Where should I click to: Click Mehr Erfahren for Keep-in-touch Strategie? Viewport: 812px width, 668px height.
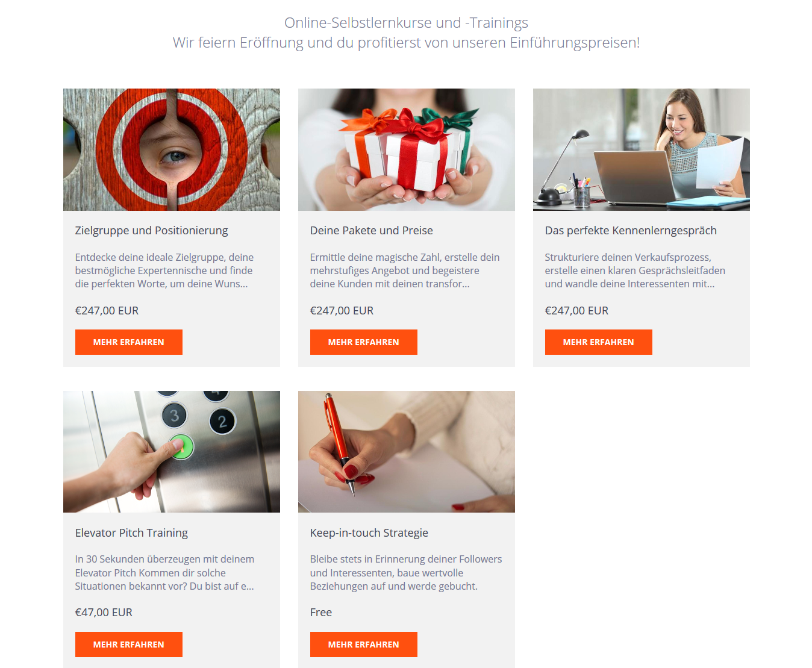364,645
